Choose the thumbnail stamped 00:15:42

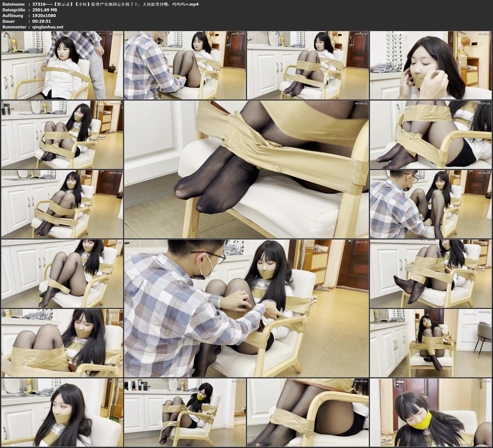point(62,273)
